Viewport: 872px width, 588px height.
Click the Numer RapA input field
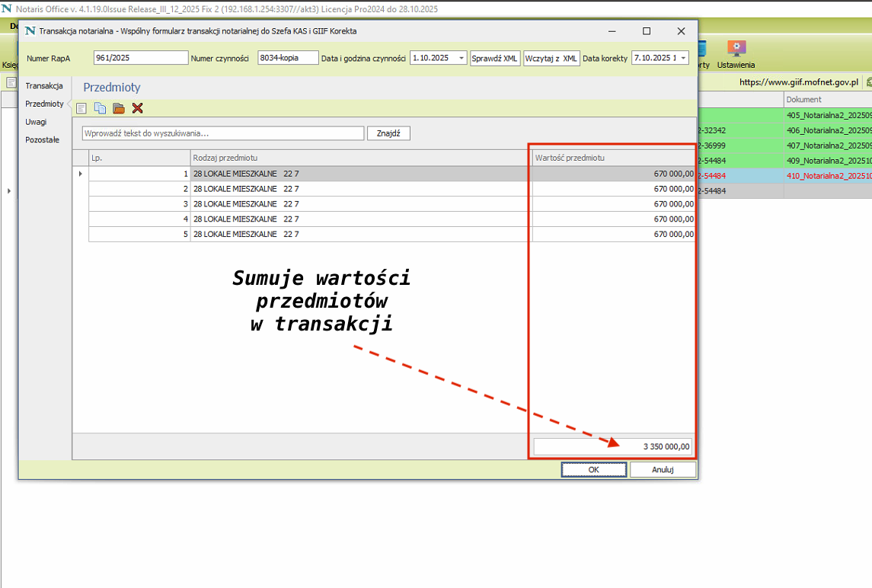pyautogui.click(x=140, y=58)
